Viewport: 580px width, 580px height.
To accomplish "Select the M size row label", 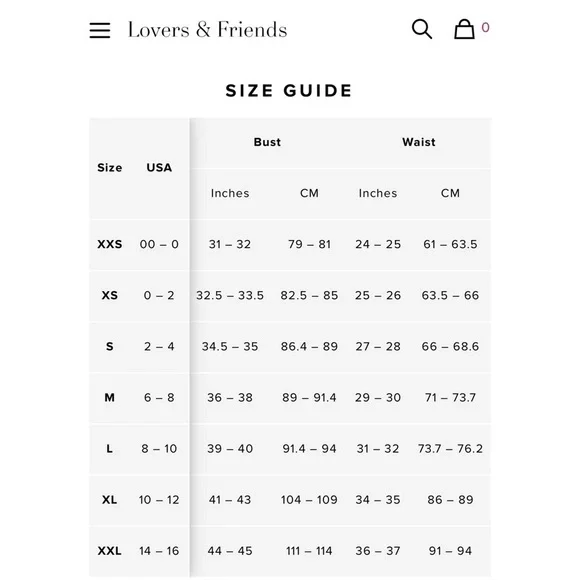I will click(109, 398).
